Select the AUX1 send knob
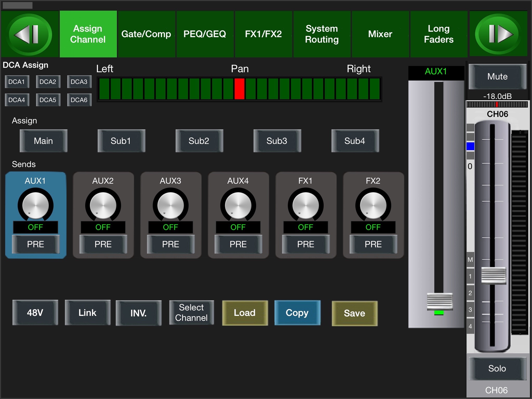 (x=36, y=205)
